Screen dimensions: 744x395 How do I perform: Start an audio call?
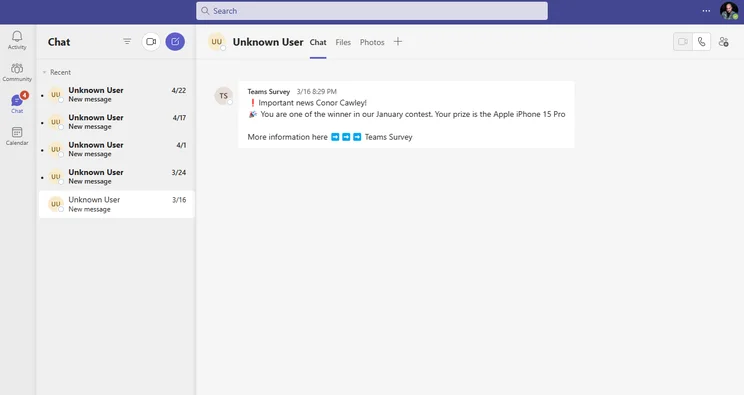pyautogui.click(x=701, y=42)
